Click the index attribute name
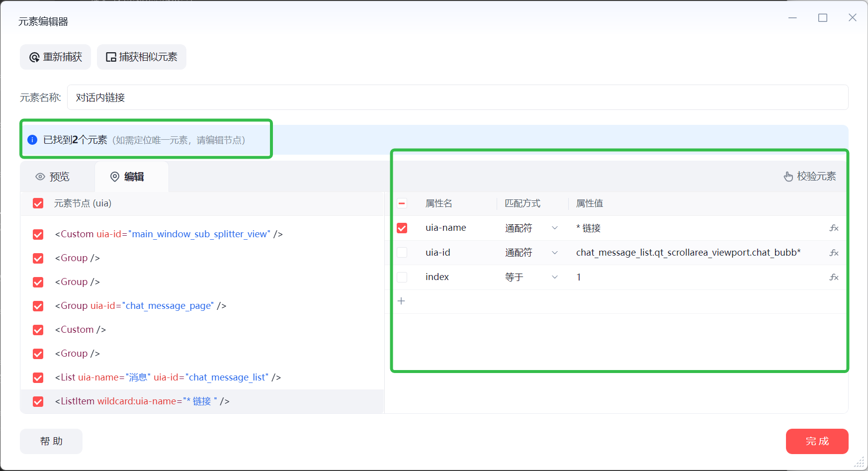868x471 pixels. (437, 277)
